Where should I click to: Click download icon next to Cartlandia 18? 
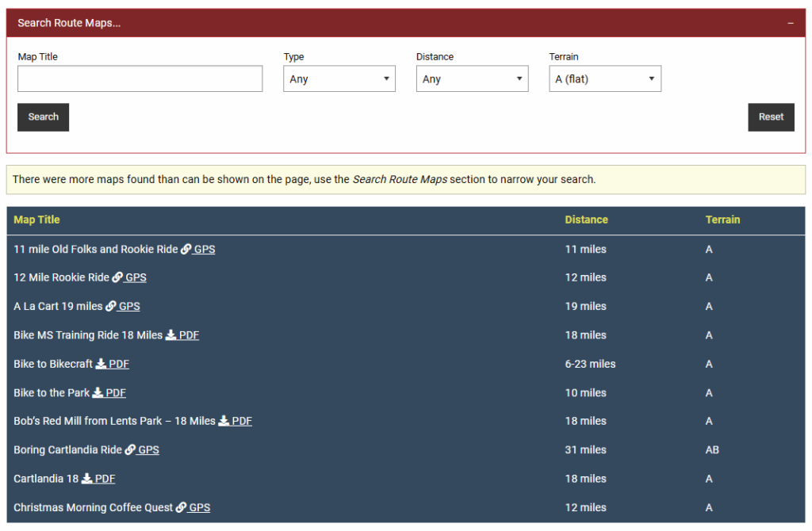point(87,479)
